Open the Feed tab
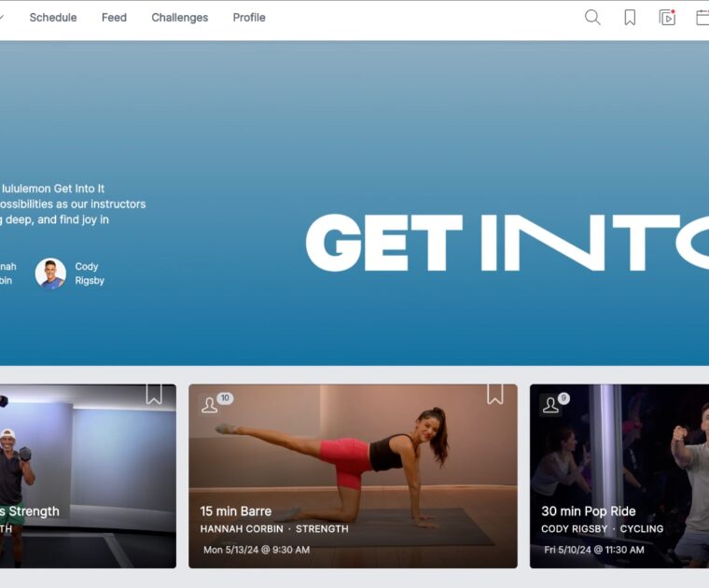The width and height of the screenshot is (709, 588). click(114, 18)
